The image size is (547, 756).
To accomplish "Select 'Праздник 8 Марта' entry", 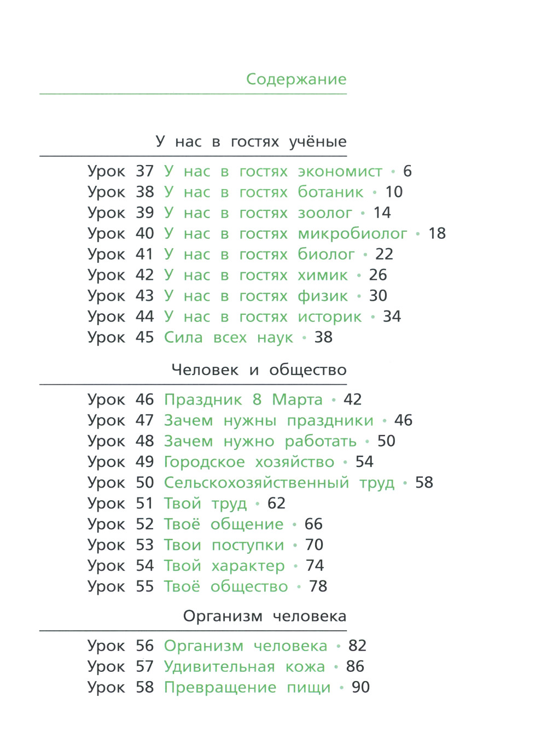I will pyautogui.click(x=243, y=400).
